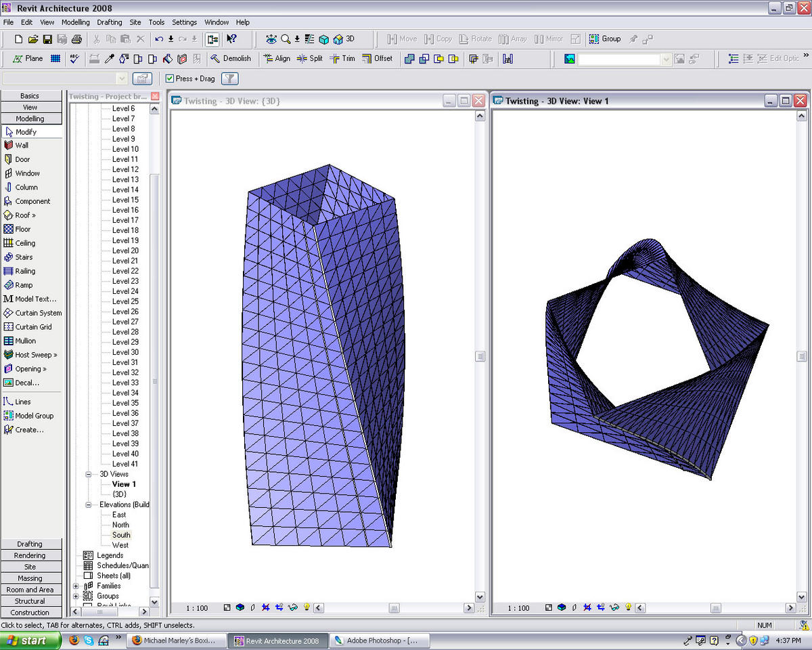Open the type selector dropdown
Image resolution: width=812 pixels, height=650 pixels.
[x=122, y=79]
